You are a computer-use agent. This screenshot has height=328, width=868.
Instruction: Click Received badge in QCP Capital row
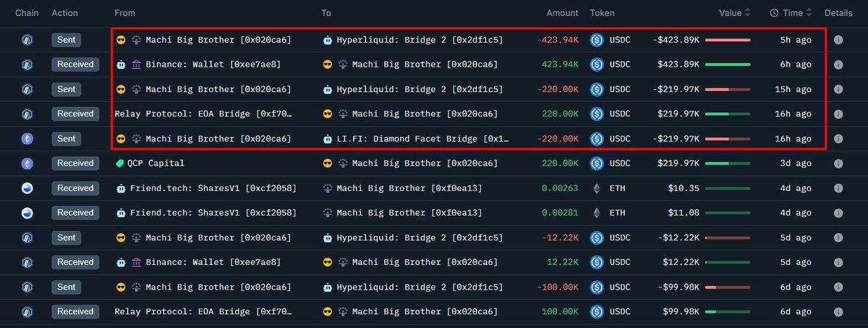pyautogui.click(x=75, y=164)
